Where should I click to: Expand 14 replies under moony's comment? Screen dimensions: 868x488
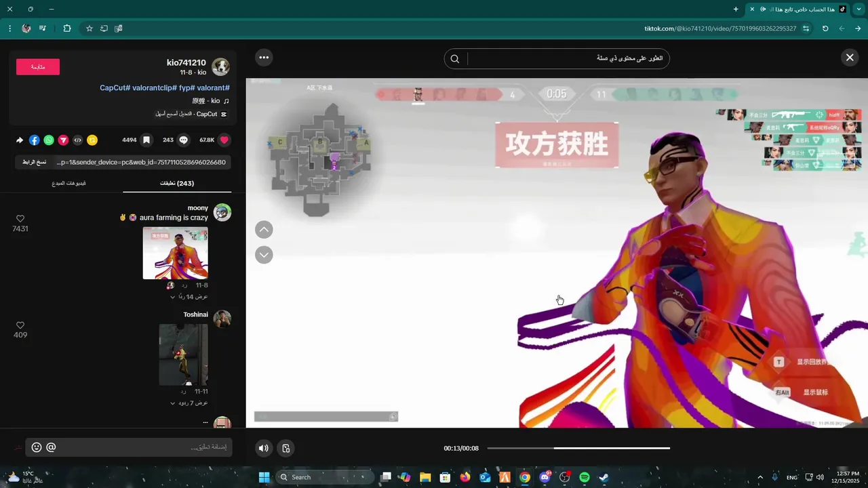click(x=189, y=297)
